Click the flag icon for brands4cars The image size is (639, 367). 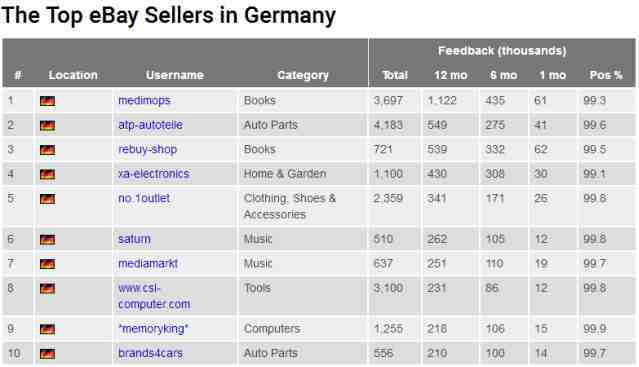click(x=47, y=354)
